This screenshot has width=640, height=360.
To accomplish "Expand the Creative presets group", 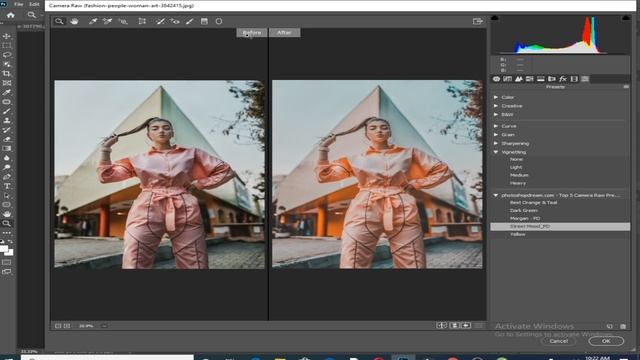I will click(x=496, y=106).
